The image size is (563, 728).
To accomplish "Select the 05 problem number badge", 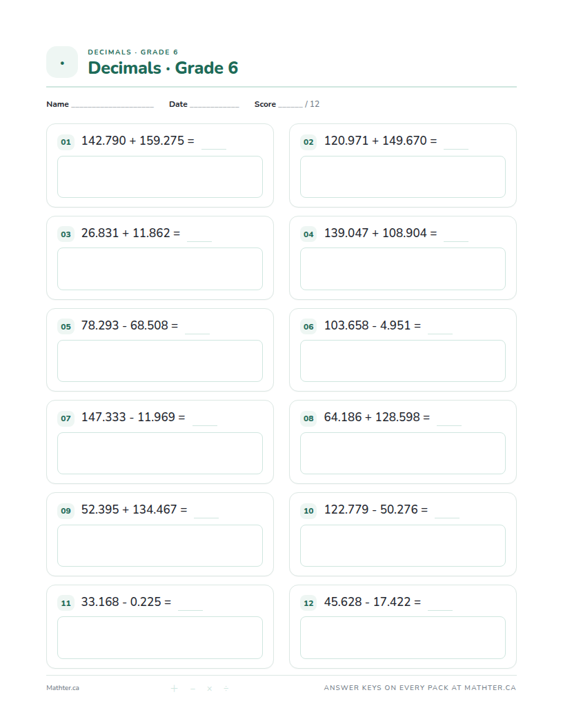I will [x=66, y=326].
